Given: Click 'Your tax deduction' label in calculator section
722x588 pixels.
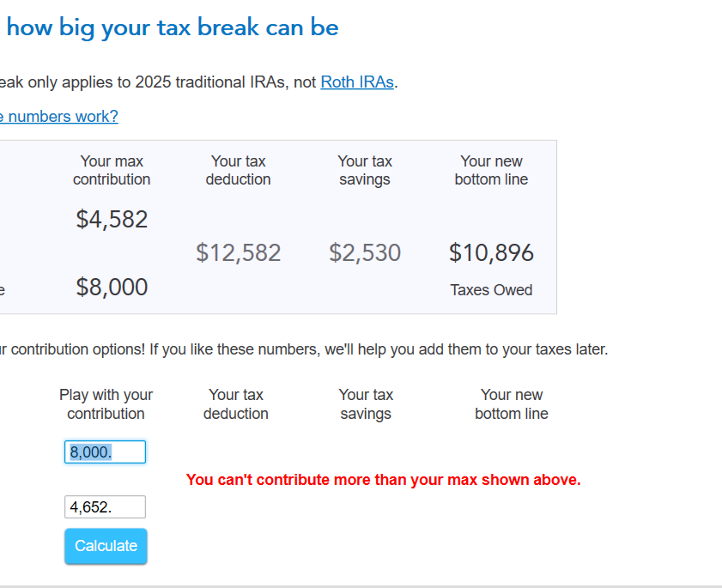Looking at the screenshot, I should tap(236, 404).
